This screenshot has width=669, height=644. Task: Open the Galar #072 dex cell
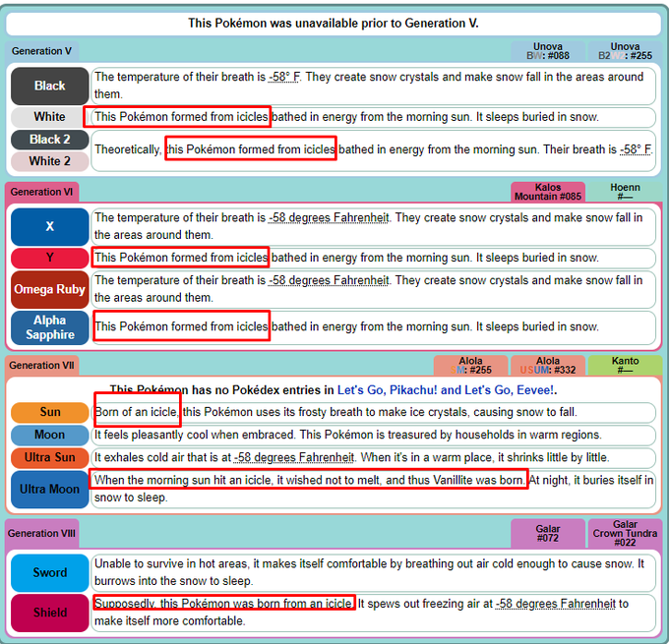point(548,534)
